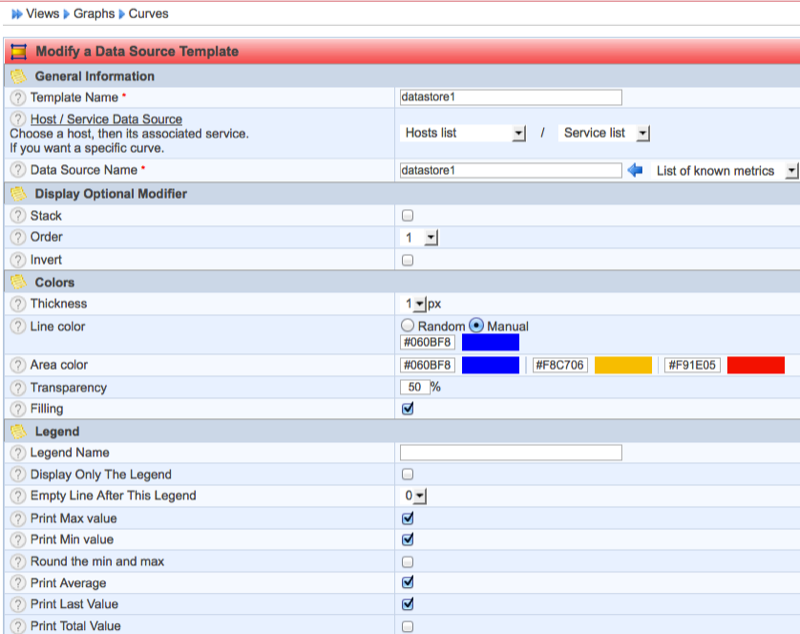Click the help icon beside Legend Name
The height and width of the screenshot is (634, 800).
(18, 453)
